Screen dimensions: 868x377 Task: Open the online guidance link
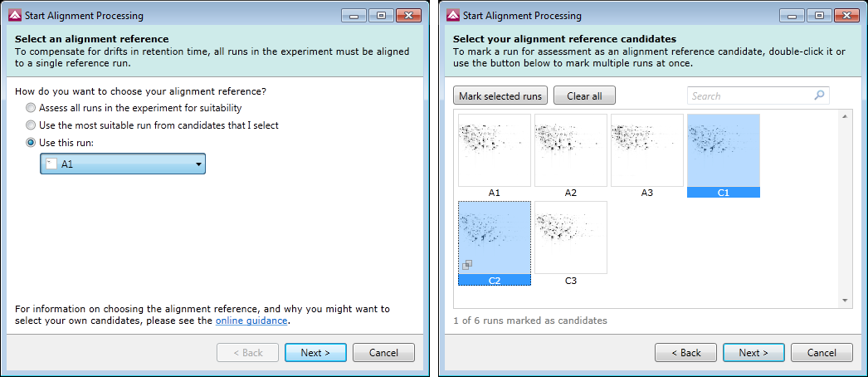click(251, 321)
